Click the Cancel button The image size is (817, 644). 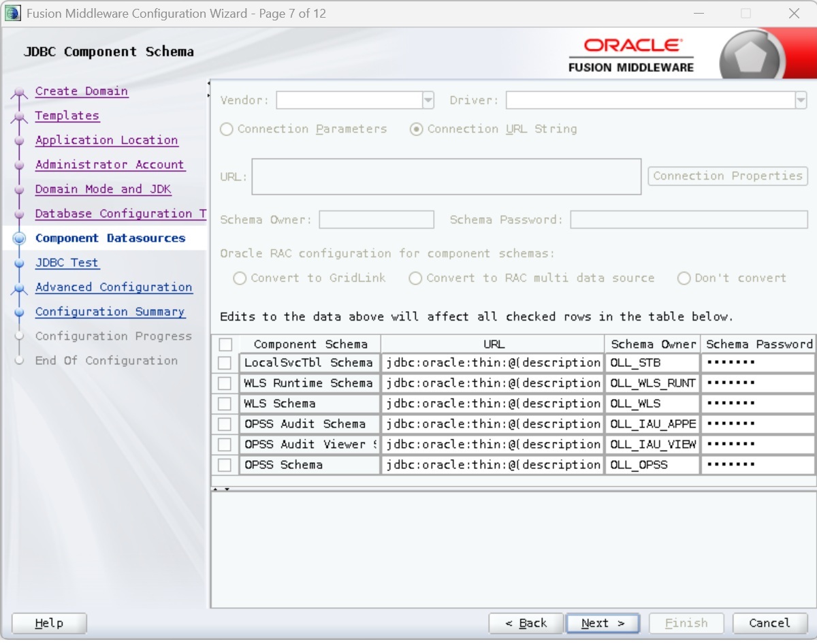click(x=770, y=624)
